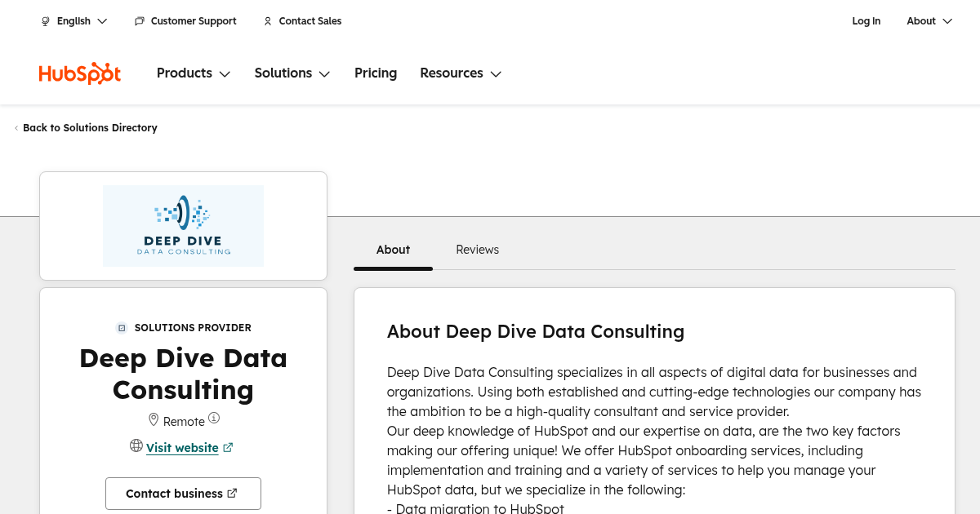
Task: Switch to the Reviews tab
Action: (477, 250)
